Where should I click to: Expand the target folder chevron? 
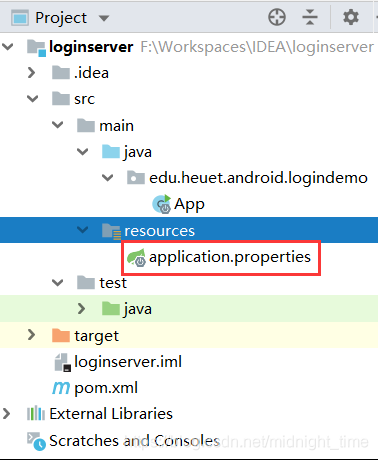(x=32, y=335)
